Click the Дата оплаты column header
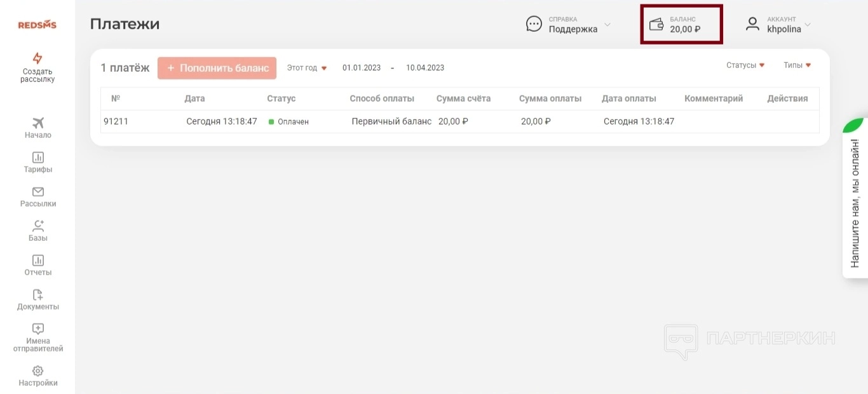The image size is (868, 394). [x=629, y=98]
